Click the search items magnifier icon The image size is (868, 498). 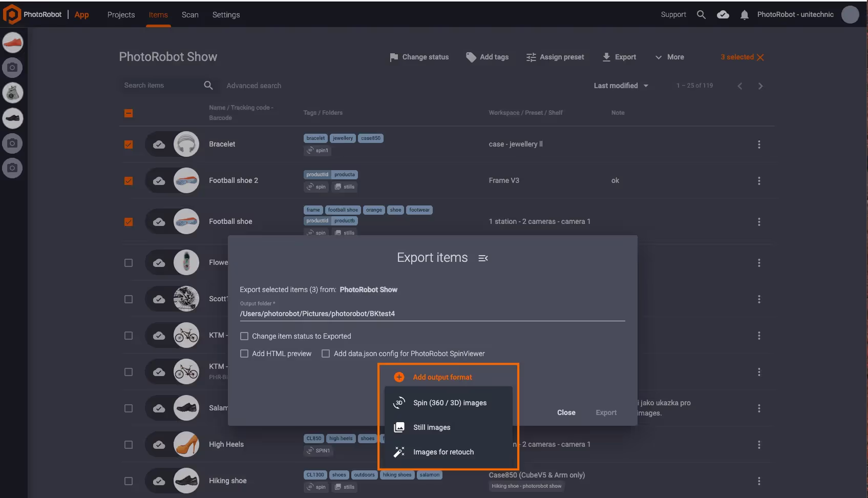[208, 86]
